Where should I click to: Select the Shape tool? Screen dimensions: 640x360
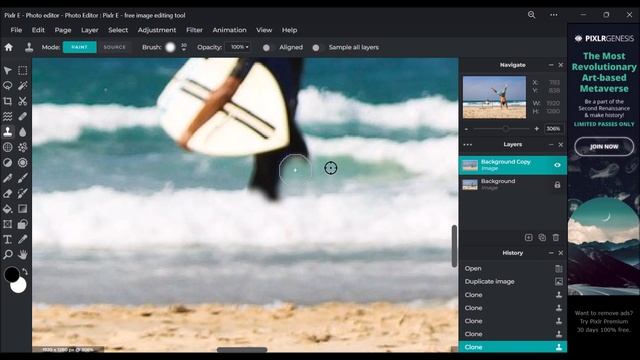pos(22,224)
